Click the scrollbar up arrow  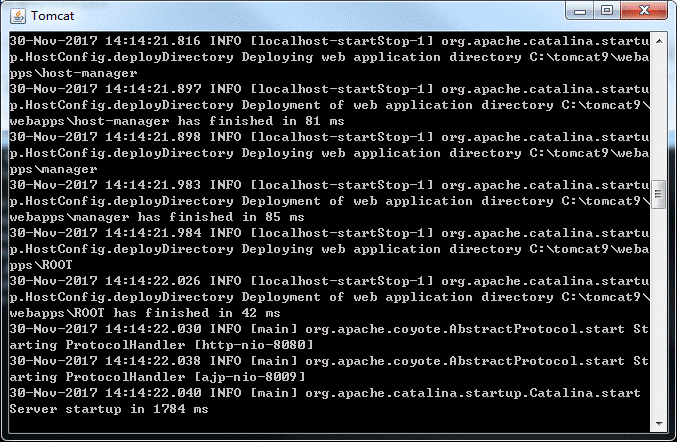tap(659, 41)
